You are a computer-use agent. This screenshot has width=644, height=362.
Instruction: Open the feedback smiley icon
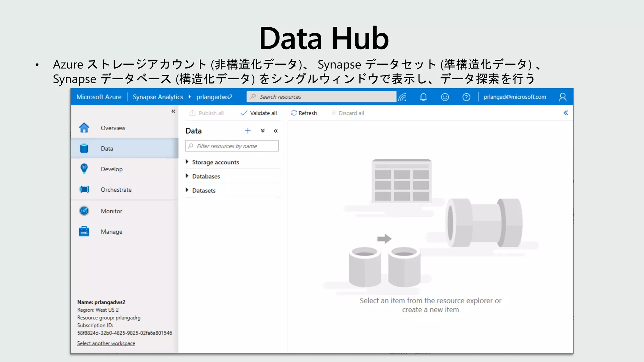(445, 97)
